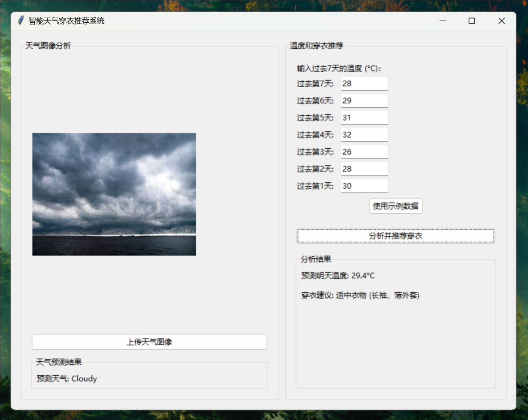This screenshot has height=420, width=528.
Task: Activate the 过去第2天 temperature entry
Action: click(364, 169)
